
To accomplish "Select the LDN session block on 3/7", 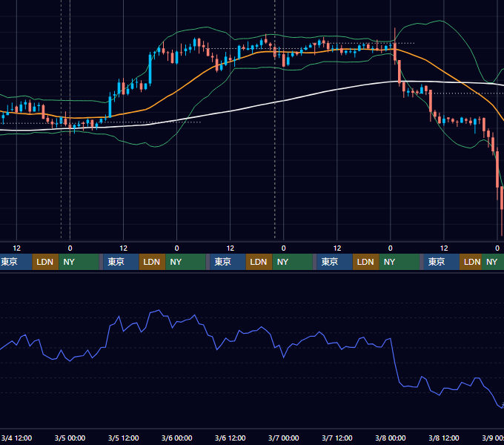I will point(366,262).
